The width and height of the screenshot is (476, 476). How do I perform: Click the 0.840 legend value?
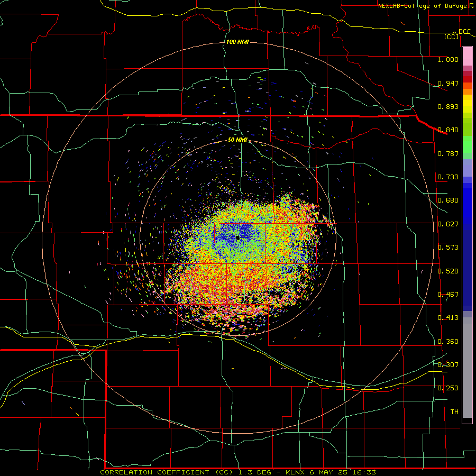click(448, 130)
